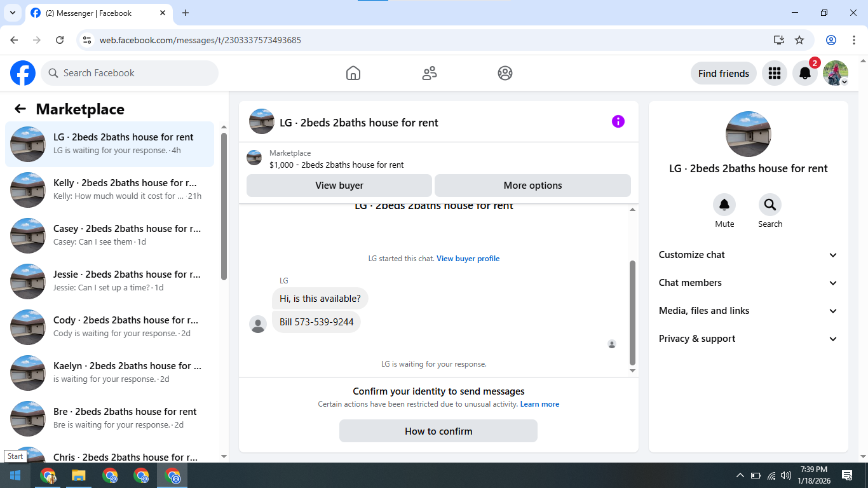Screen dimensions: 868x488
Task: Open Kaelyn's conversation in the list
Action: (110, 373)
